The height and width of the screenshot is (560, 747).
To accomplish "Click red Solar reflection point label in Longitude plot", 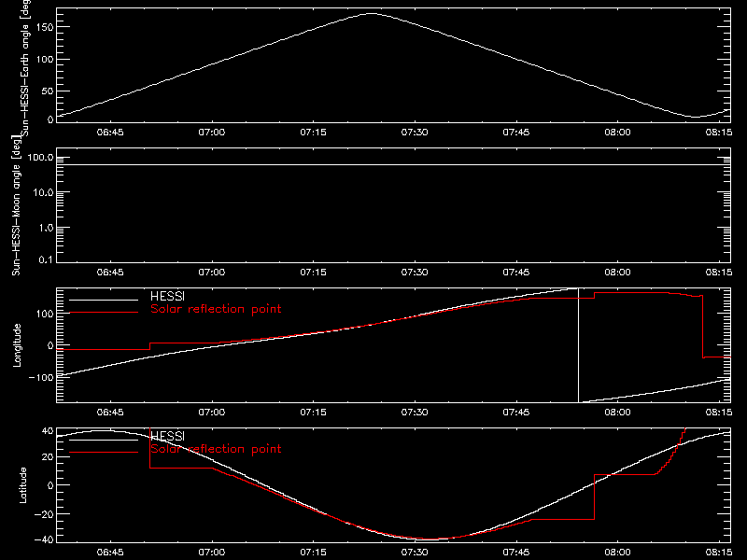I will point(216,309).
